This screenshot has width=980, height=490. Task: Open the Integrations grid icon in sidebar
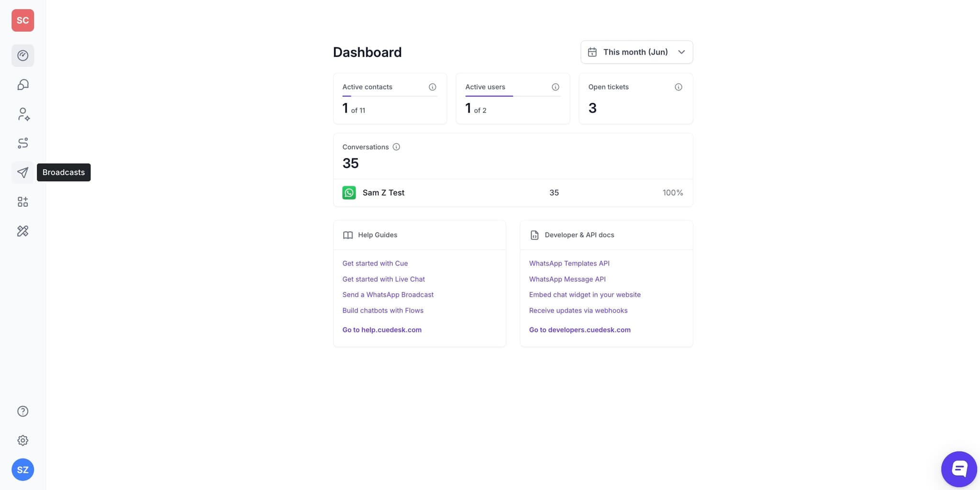point(22,201)
